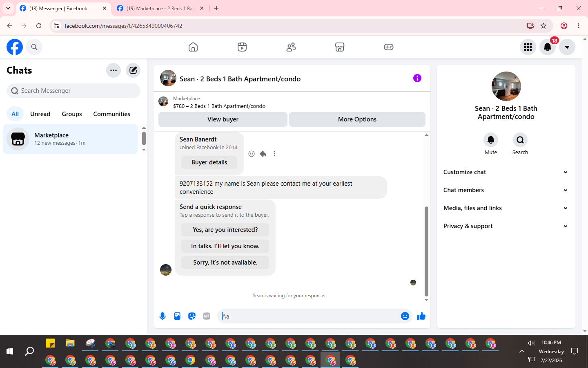The image size is (588, 368).
Task: Switch to the Marketplace - 2 Beds 1 Bath browser tab
Action: coord(160,8)
